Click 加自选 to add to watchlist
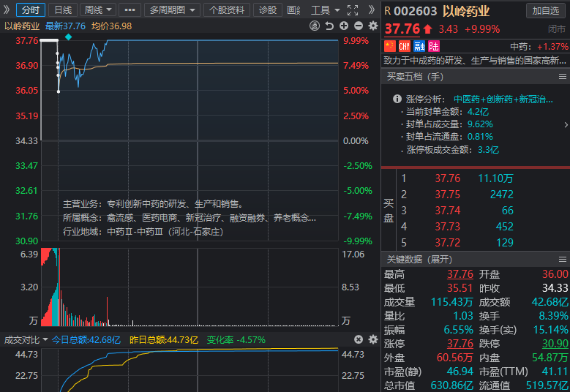The width and height of the screenshot is (570, 392). click(x=545, y=11)
